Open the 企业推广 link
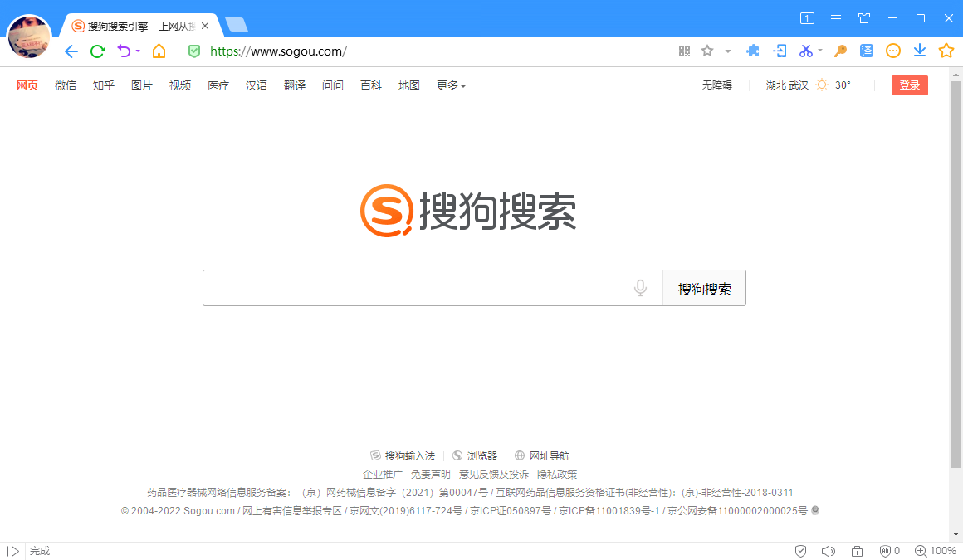The width and height of the screenshot is (963, 560). (x=383, y=474)
